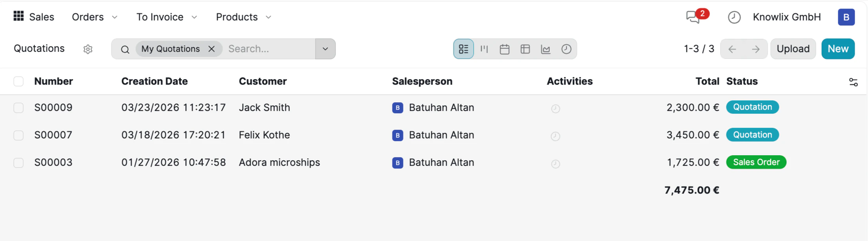Switch to Kanban view
The height and width of the screenshot is (241, 868).
pos(484,49)
